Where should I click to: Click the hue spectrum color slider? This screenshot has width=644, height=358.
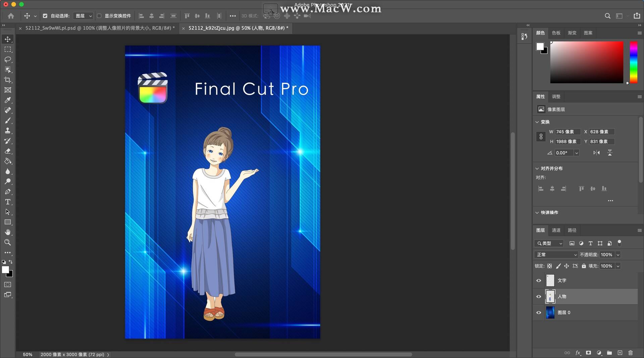[633, 62]
